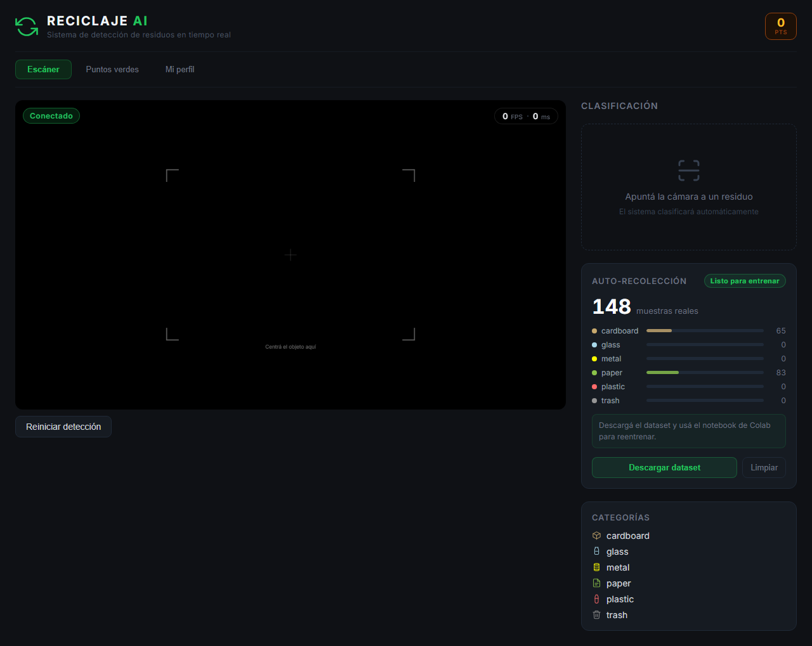Click the Colab notebook hint message

(x=689, y=431)
